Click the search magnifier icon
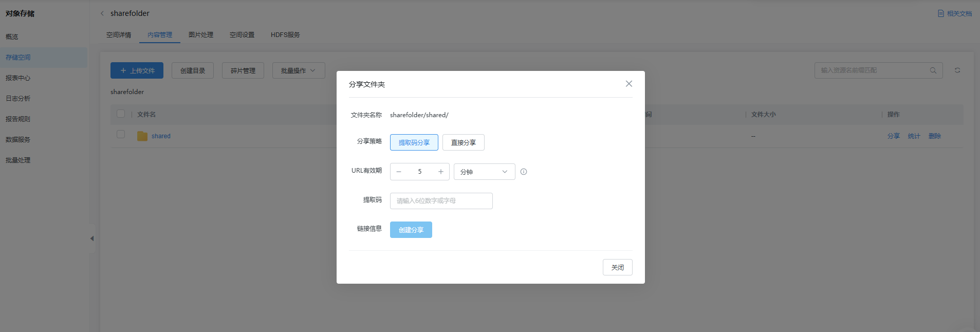Image resolution: width=980 pixels, height=332 pixels. [933, 70]
